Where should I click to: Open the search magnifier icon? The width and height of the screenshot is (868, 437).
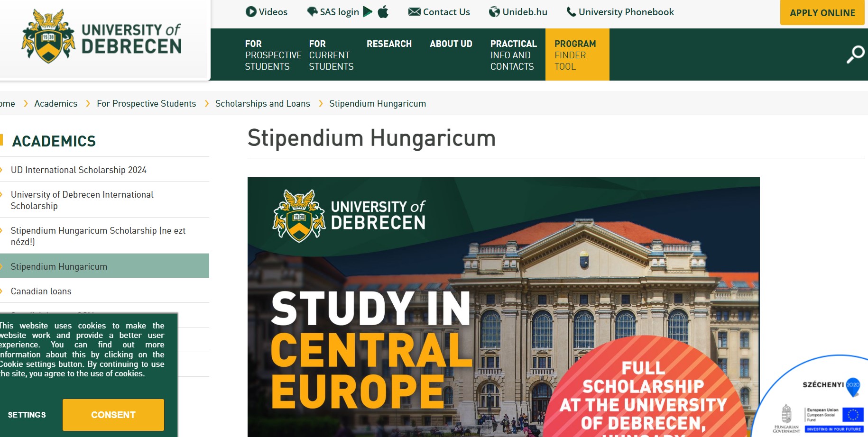point(856,54)
